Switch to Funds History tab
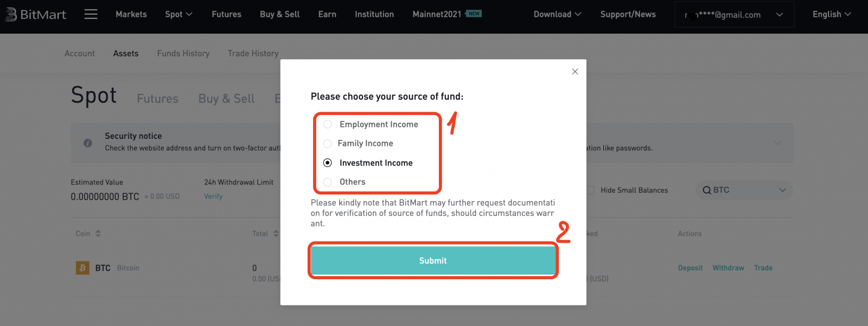 pos(183,54)
